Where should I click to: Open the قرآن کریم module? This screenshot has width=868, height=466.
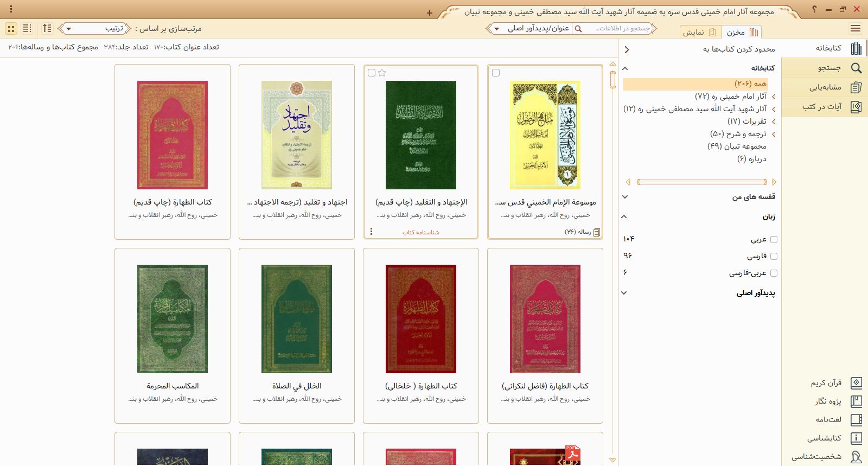[835, 383]
